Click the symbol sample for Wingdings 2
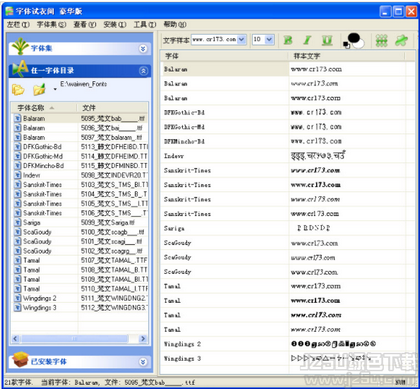This screenshot has height=389, width=420. pos(333,344)
